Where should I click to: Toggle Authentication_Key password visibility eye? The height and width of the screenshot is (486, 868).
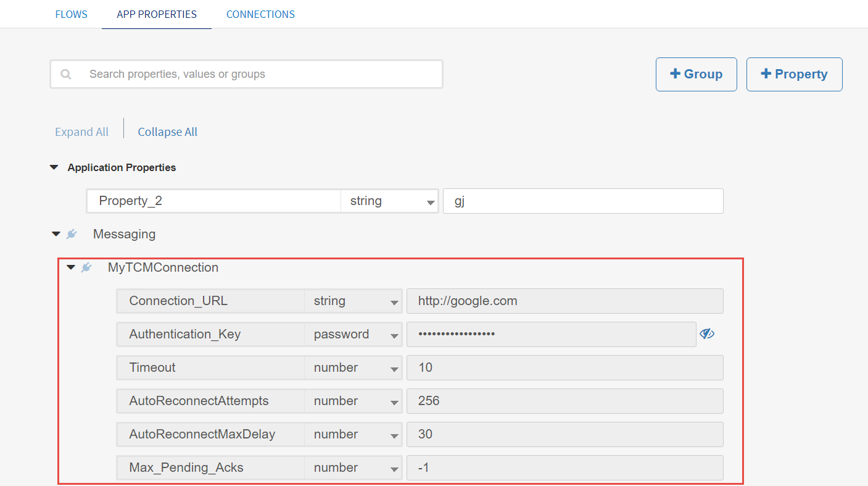(706, 334)
